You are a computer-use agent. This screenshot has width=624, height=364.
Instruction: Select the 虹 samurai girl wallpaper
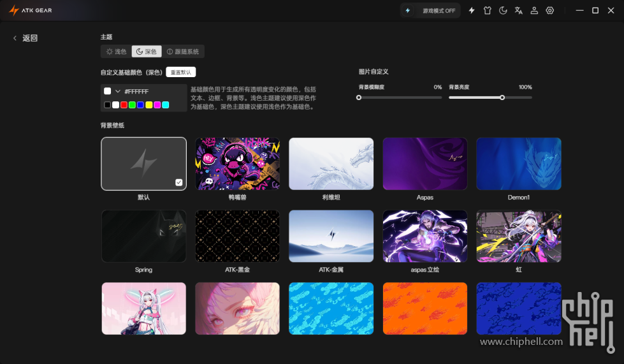point(519,237)
